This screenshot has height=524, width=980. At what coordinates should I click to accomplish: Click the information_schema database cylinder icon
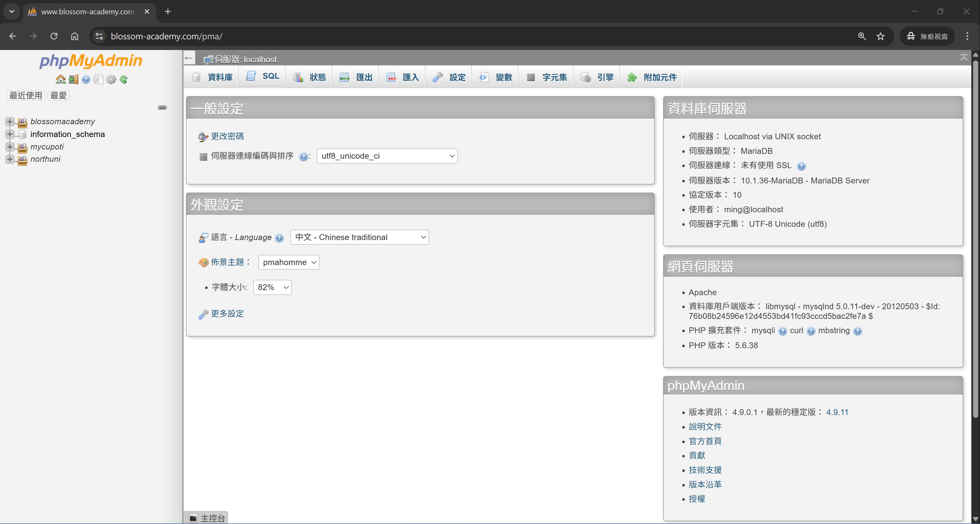pyautogui.click(x=22, y=134)
